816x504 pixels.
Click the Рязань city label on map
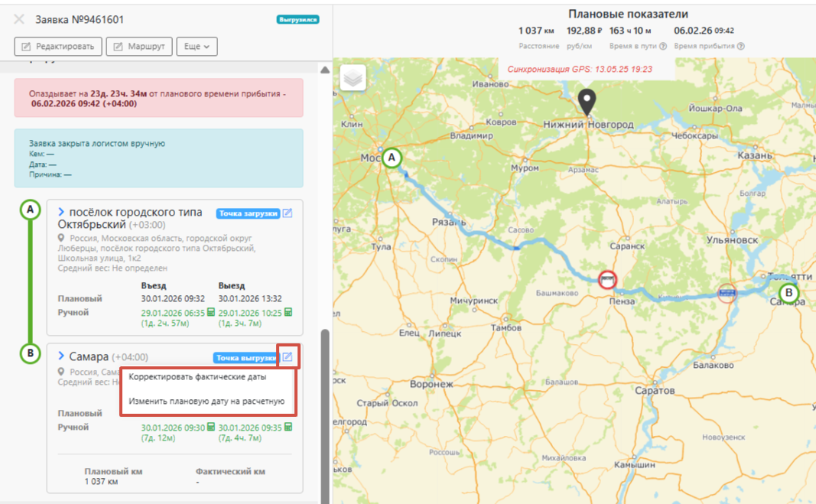(x=449, y=223)
